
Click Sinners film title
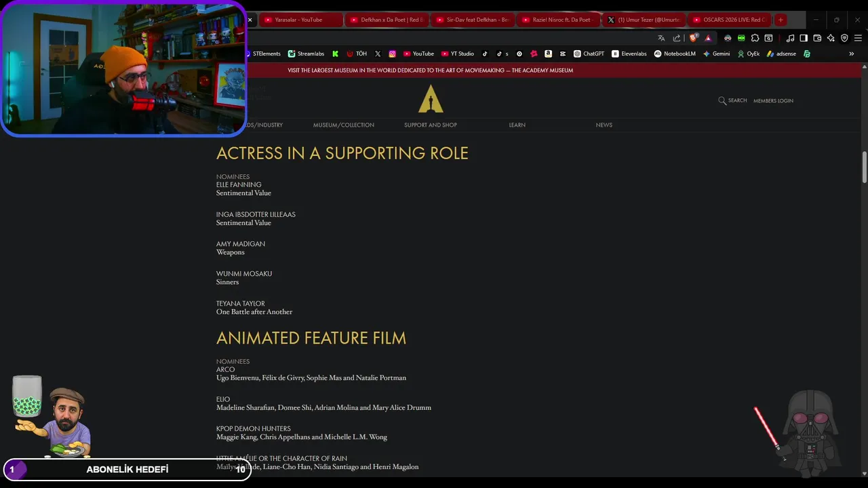(x=227, y=282)
